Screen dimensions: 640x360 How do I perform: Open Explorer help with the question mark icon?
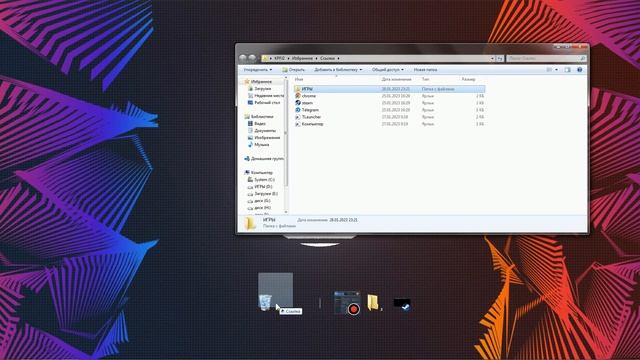coord(580,70)
